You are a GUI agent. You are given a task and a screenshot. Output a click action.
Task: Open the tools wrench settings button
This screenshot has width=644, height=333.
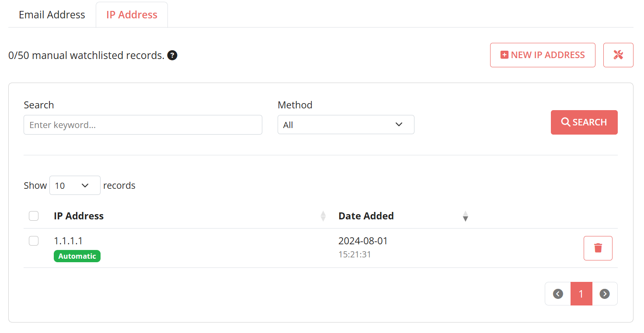click(618, 55)
